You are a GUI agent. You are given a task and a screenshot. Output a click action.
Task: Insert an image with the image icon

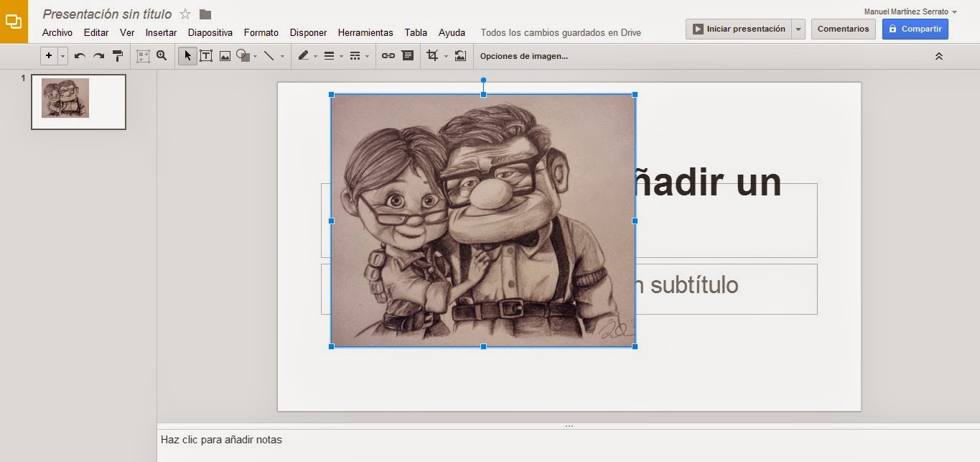coord(225,55)
